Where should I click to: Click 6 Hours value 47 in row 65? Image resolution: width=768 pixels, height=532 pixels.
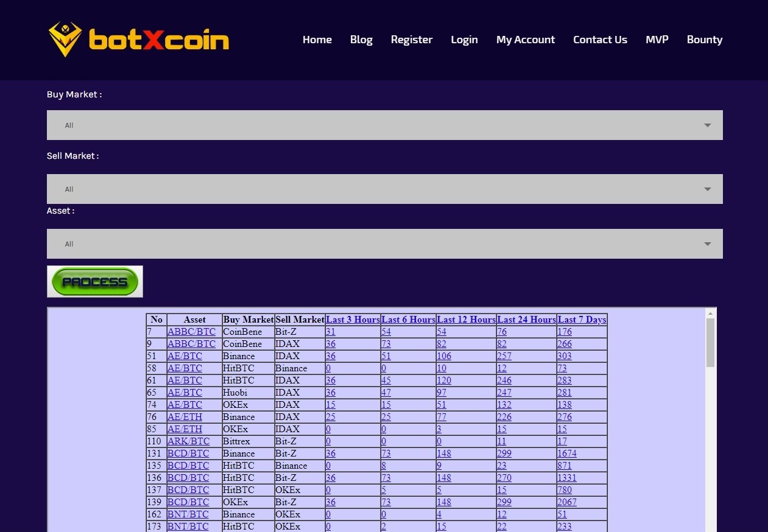(386, 393)
